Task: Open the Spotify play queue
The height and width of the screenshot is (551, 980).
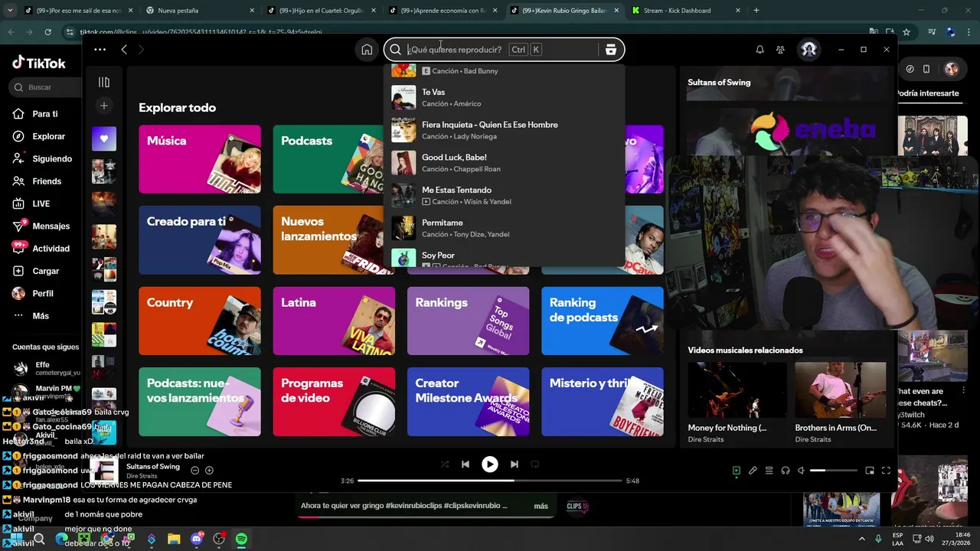Action: click(x=769, y=471)
